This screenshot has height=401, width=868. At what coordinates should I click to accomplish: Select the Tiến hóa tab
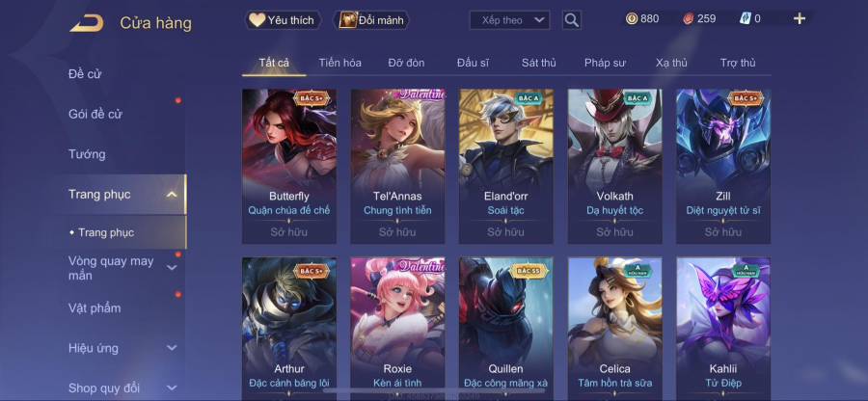pos(339,63)
